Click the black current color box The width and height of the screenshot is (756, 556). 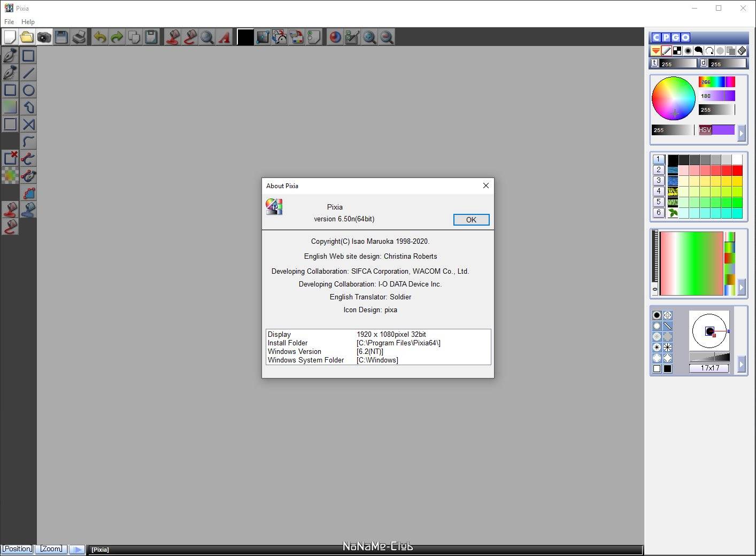point(245,37)
